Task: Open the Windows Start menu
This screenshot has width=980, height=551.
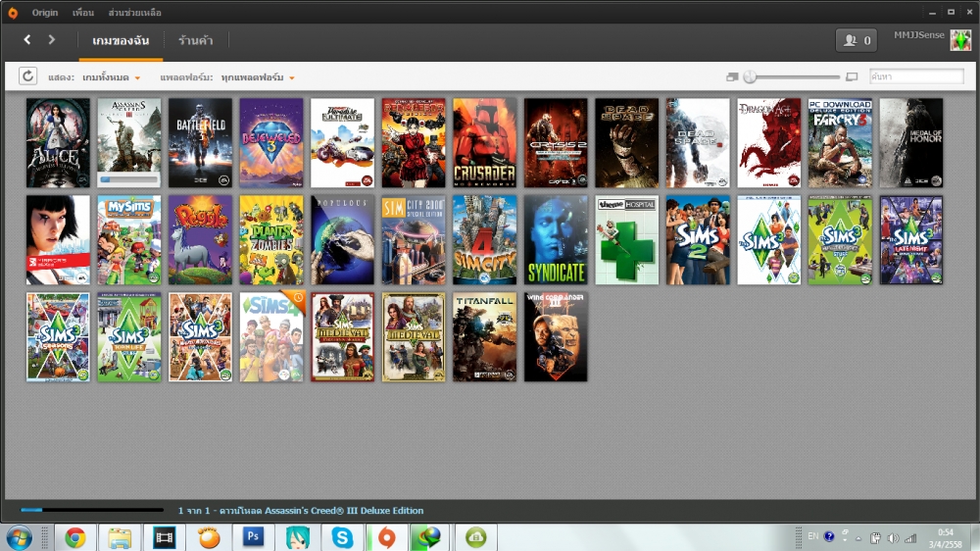Action: click(x=19, y=538)
